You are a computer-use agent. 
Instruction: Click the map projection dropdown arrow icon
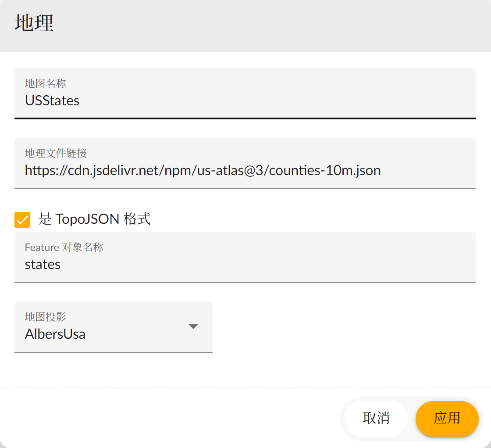193,326
